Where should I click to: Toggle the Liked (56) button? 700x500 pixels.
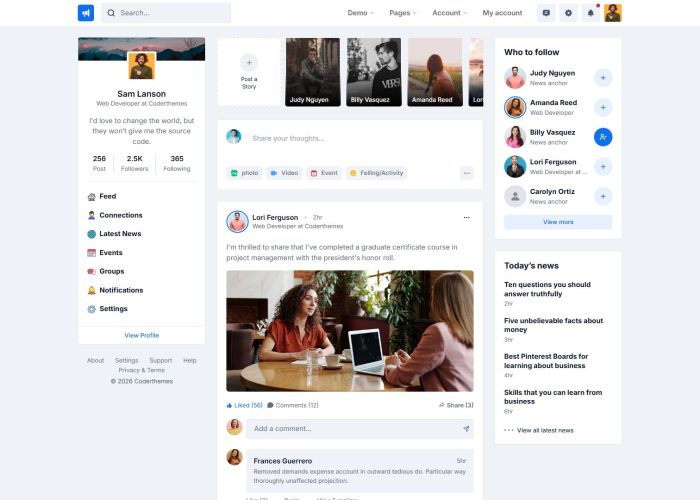[x=244, y=405]
